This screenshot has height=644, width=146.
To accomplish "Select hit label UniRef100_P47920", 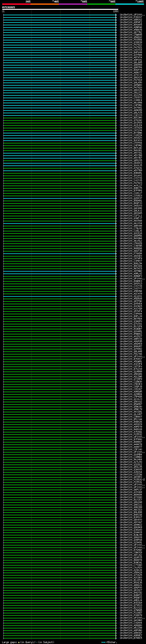I will (x=131, y=87).
